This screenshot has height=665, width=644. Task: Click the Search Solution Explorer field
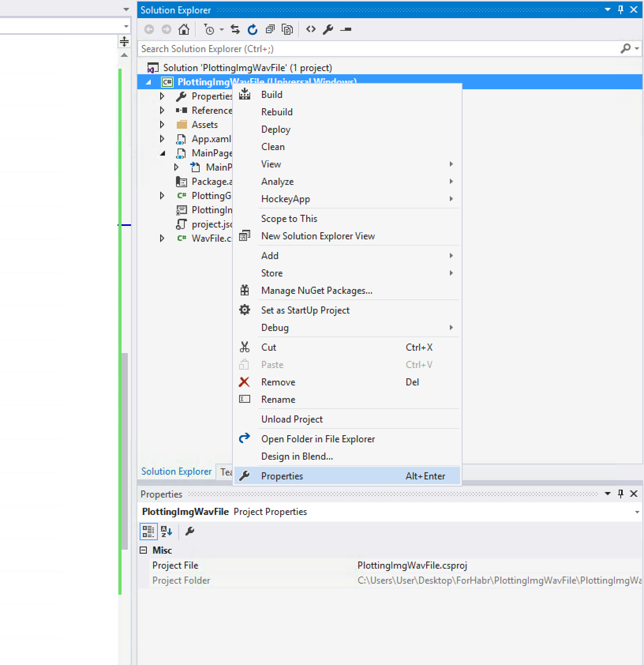coord(379,49)
